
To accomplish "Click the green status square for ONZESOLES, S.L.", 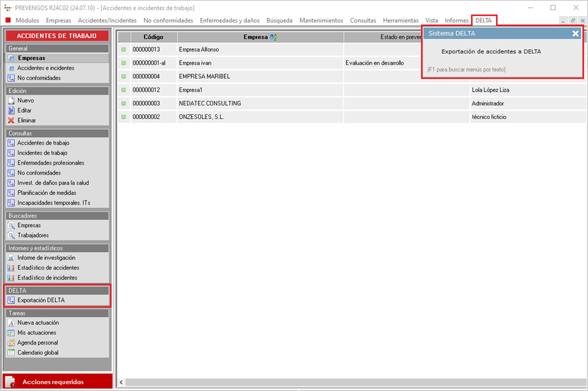I will click(123, 117).
